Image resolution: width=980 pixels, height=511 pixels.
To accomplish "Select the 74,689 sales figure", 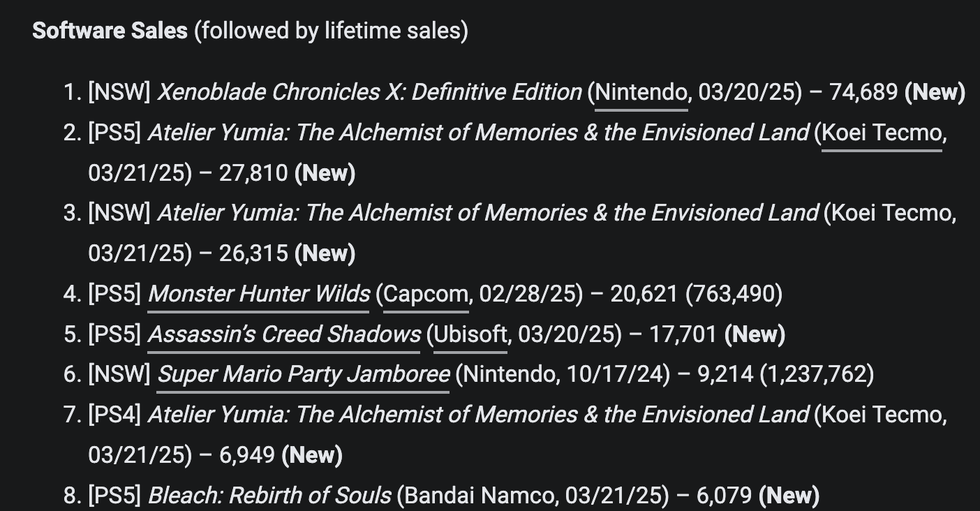I will click(x=863, y=92).
